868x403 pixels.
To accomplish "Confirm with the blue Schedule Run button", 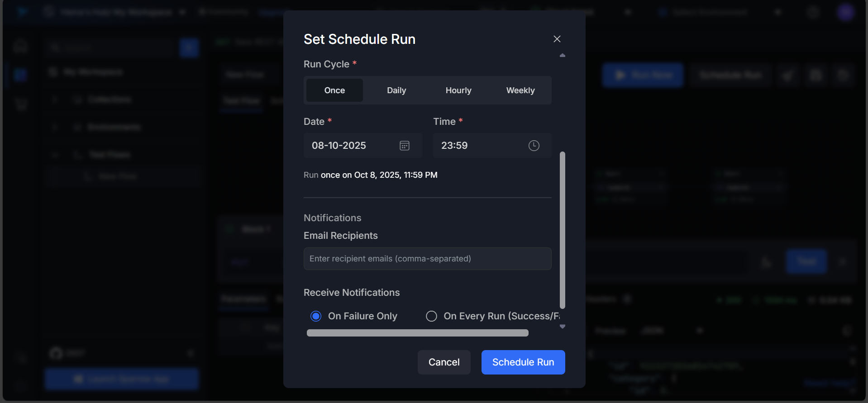I will [x=523, y=362].
